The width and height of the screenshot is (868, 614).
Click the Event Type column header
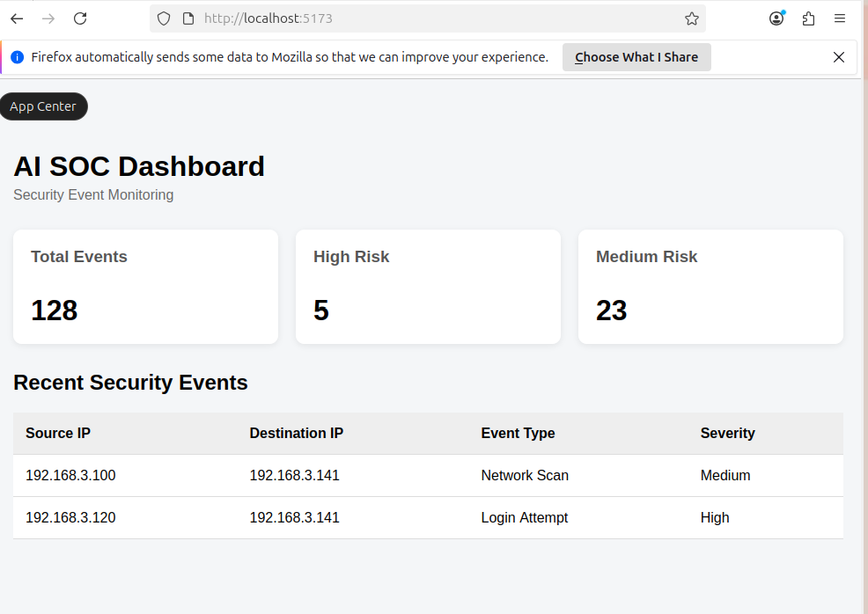[x=519, y=433]
